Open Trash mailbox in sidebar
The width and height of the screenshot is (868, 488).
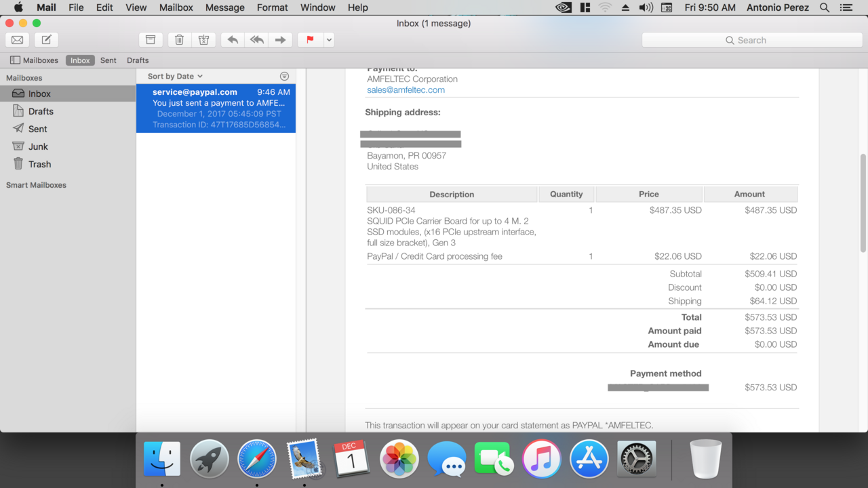68,164
